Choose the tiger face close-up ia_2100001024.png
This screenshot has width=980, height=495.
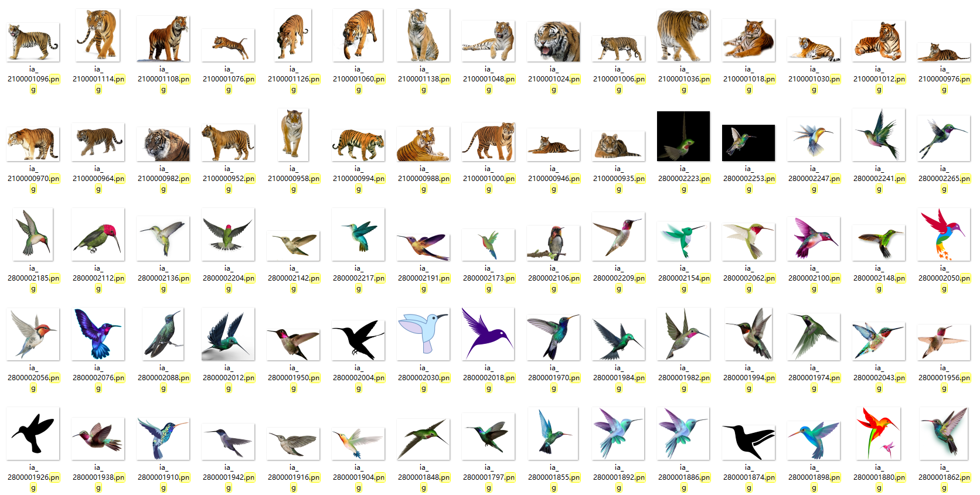click(553, 42)
